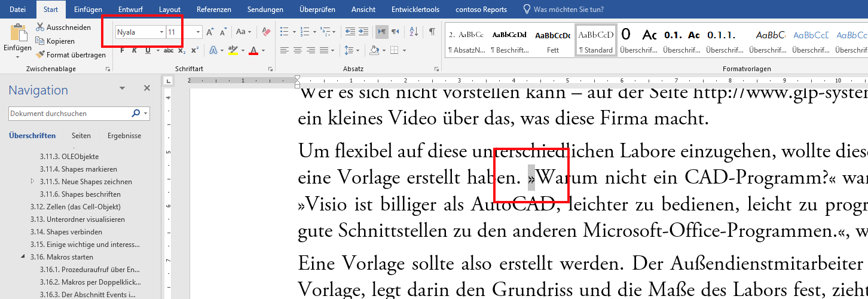Increase paragraph indent
868x299 pixels.
(364, 32)
